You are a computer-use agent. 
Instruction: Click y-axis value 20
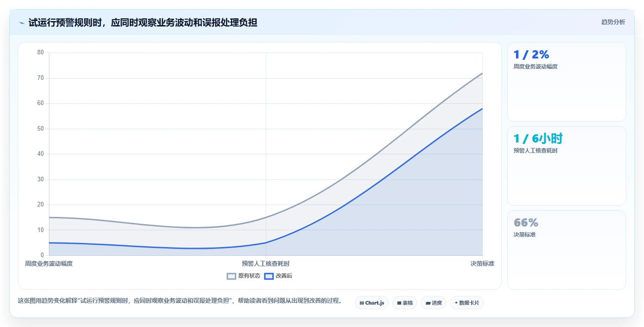click(41, 205)
